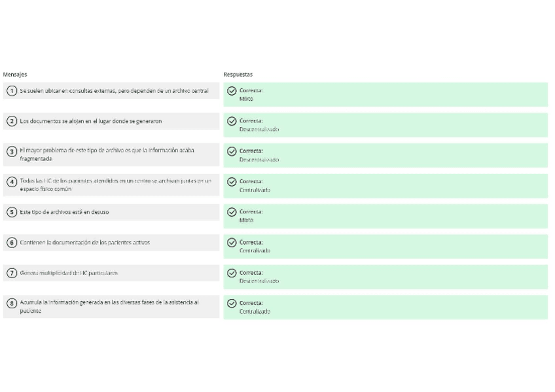Click the 'Centralizado' answer text in row six
The height and width of the screenshot is (392, 555).
(x=255, y=251)
